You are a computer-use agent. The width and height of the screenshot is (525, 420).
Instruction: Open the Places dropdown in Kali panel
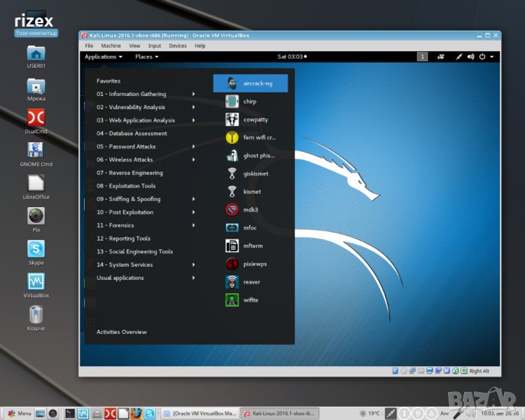146,57
